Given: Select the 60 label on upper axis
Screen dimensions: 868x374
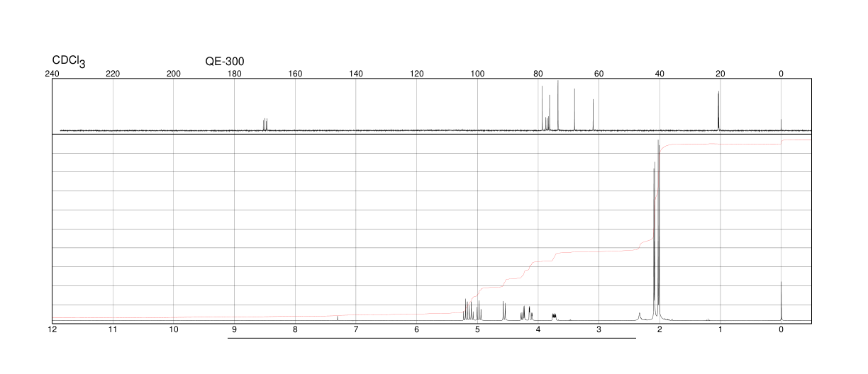Looking at the screenshot, I should (599, 74).
